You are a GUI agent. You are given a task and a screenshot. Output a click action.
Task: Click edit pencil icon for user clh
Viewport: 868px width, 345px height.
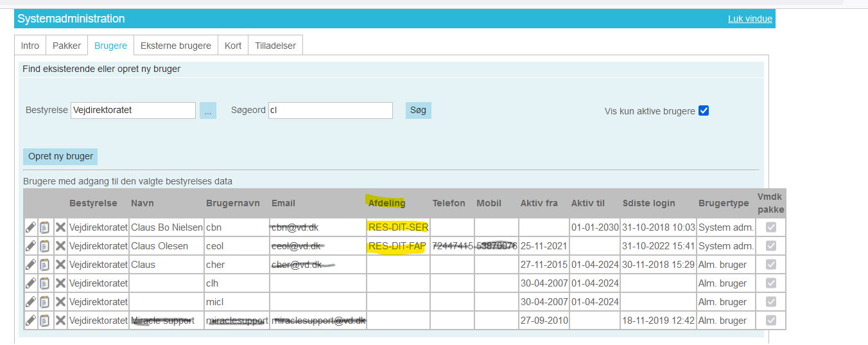[x=31, y=283]
